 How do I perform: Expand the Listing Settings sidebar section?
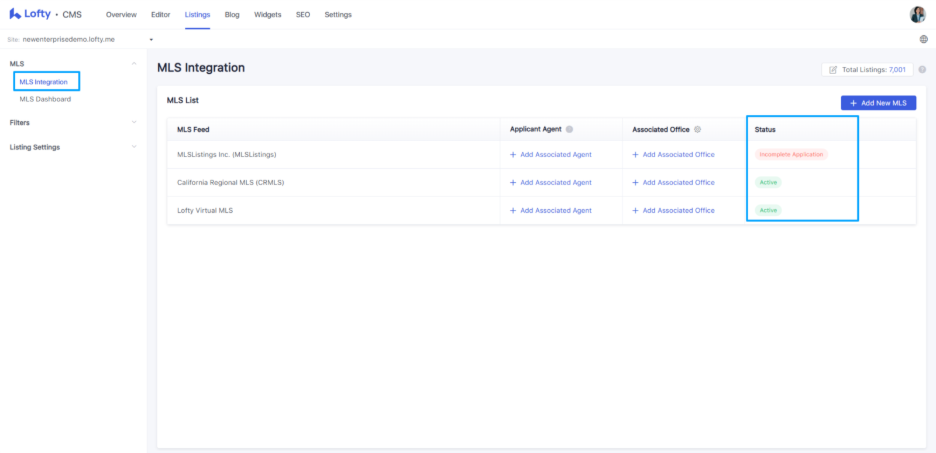point(134,147)
